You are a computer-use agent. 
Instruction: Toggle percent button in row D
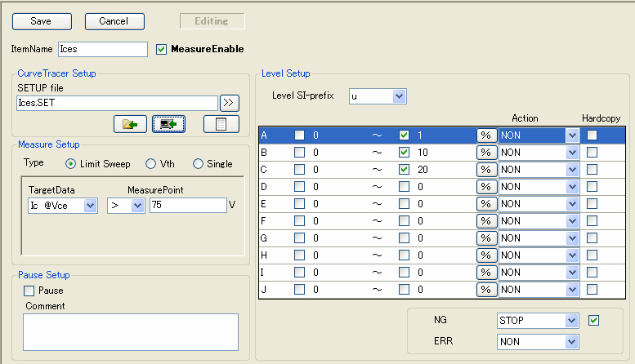click(486, 187)
